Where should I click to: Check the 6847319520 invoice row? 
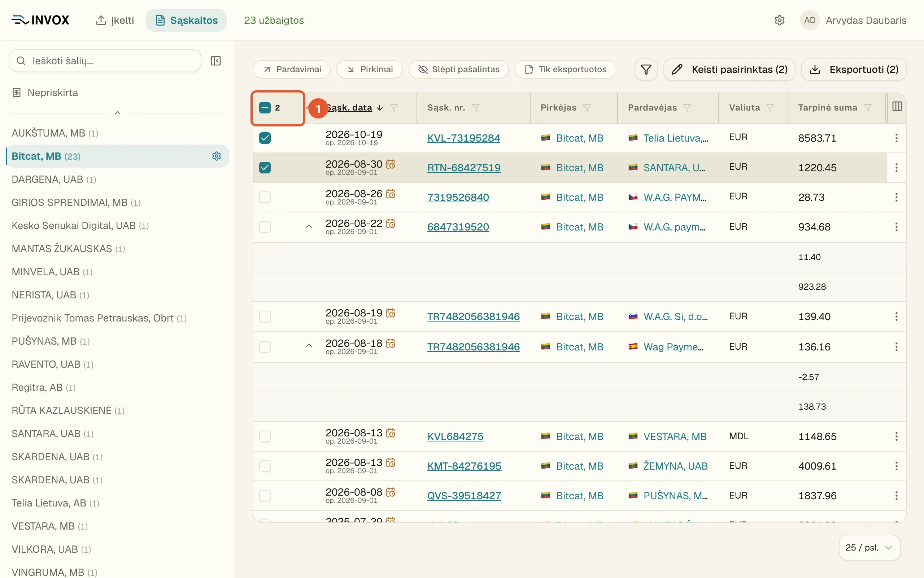click(x=265, y=227)
